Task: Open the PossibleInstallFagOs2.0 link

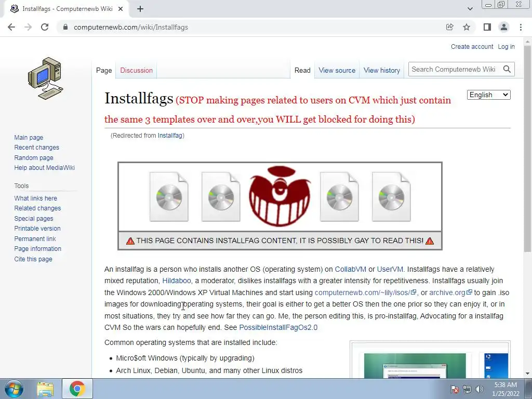Action: pyautogui.click(x=278, y=327)
